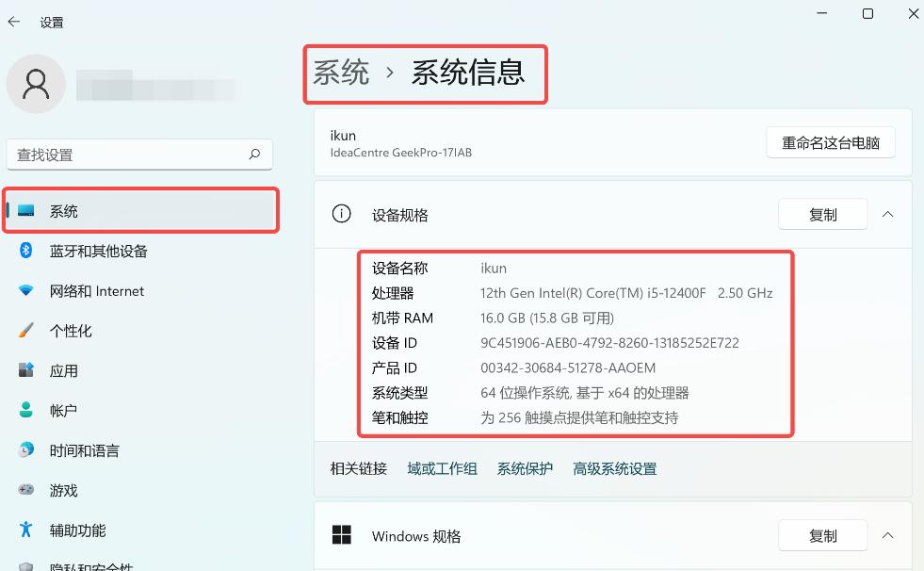Collapse the Windows 规格 section chevron
This screenshot has width=924, height=571.
coord(887,535)
